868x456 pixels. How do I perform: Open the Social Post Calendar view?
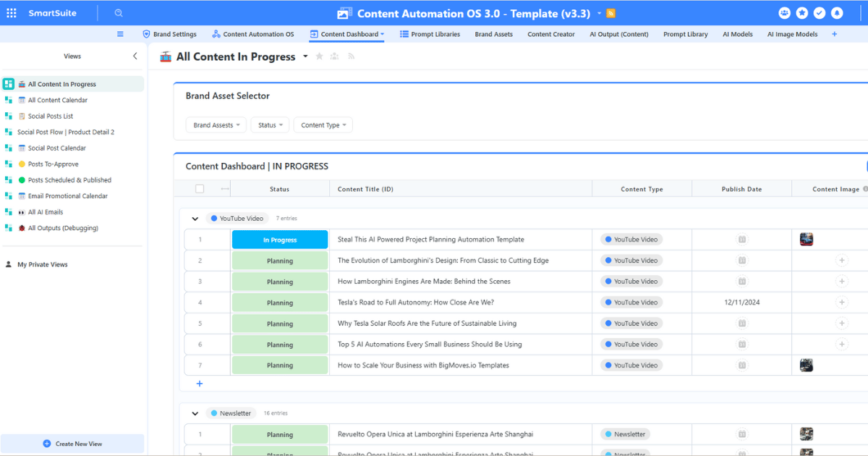72,148
